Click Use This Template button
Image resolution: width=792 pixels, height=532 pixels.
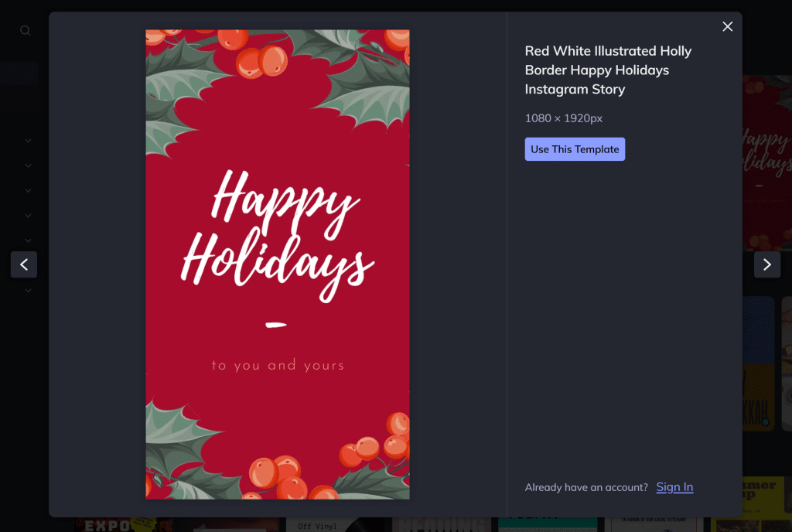point(575,149)
